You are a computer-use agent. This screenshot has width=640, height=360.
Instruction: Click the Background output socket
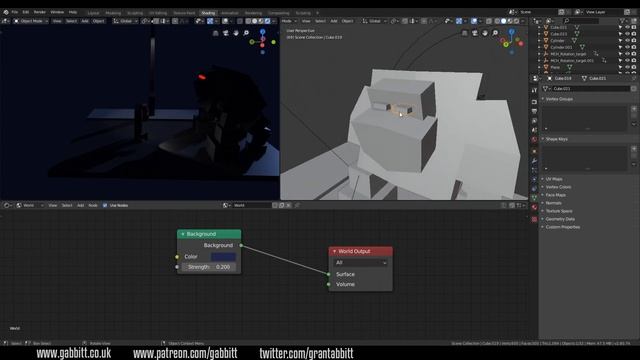click(241, 245)
